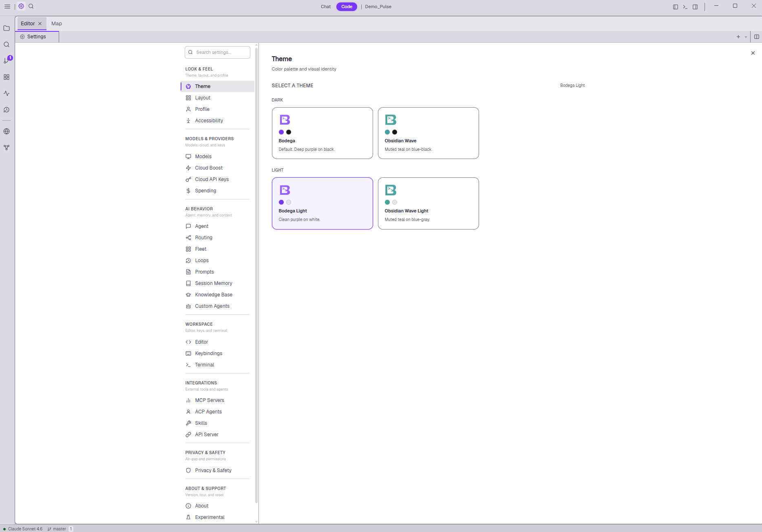Open the hamburger menu icon
This screenshot has width=762, height=532.
click(x=7, y=7)
